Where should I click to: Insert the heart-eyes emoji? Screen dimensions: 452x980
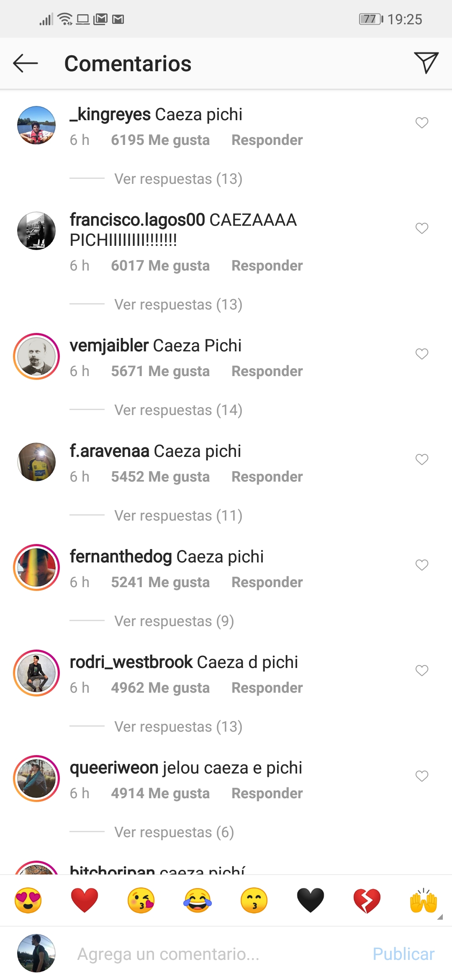click(x=28, y=900)
